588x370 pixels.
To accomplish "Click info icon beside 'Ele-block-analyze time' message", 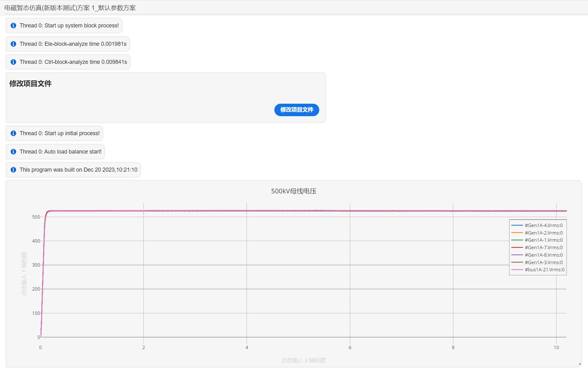I will click(x=13, y=44).
